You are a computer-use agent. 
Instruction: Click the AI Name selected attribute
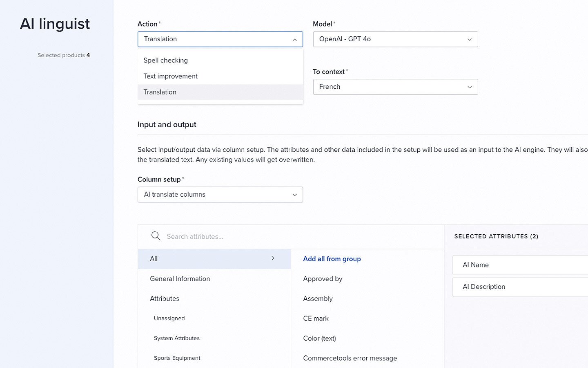pyautogui.click(x=476, y=265)
